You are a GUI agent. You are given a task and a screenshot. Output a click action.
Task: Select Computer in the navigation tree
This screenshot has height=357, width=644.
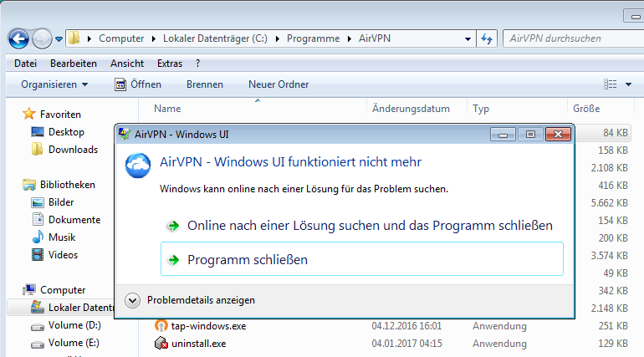click(63, 290)
